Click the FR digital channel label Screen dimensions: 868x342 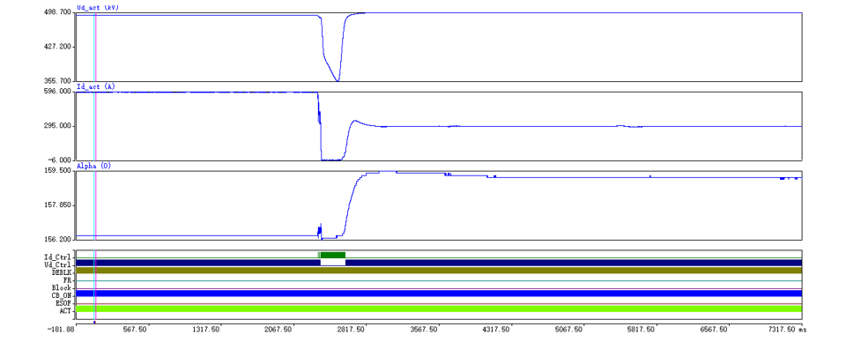(x=68, y=280)
